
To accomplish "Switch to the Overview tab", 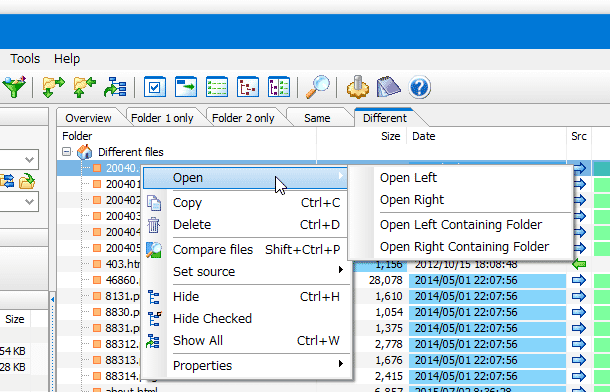I will click(x=88, y=118).
